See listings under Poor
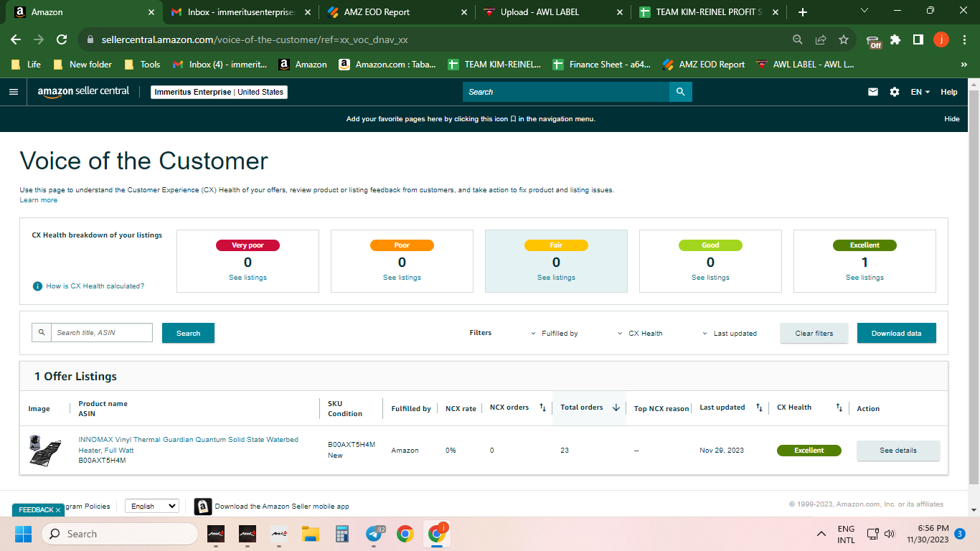The image size is (980, 551). (402, 278)
